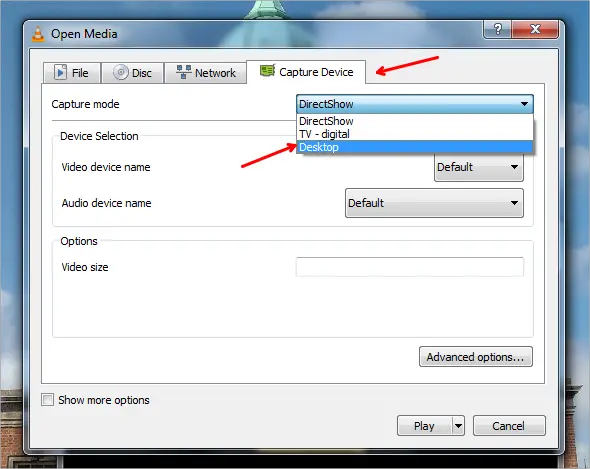Expand the Audio device name dropdown
Viewport: 590px width, 469px height.
434,203
